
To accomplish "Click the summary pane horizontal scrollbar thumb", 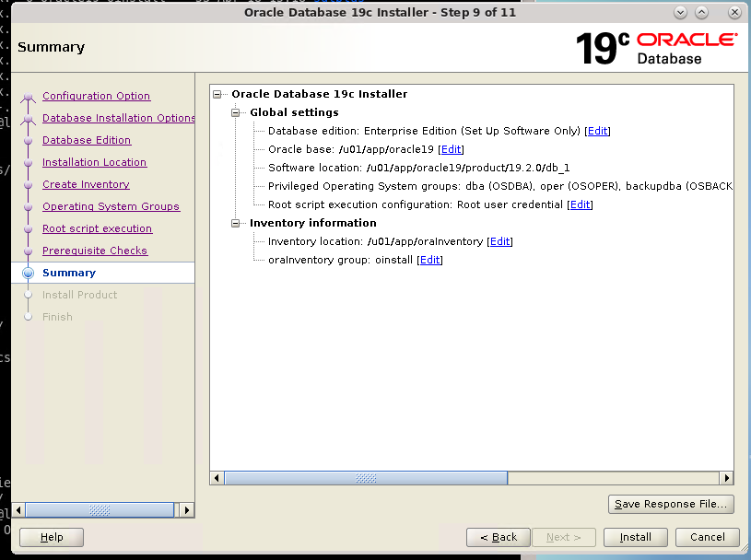I will [366, 478].
